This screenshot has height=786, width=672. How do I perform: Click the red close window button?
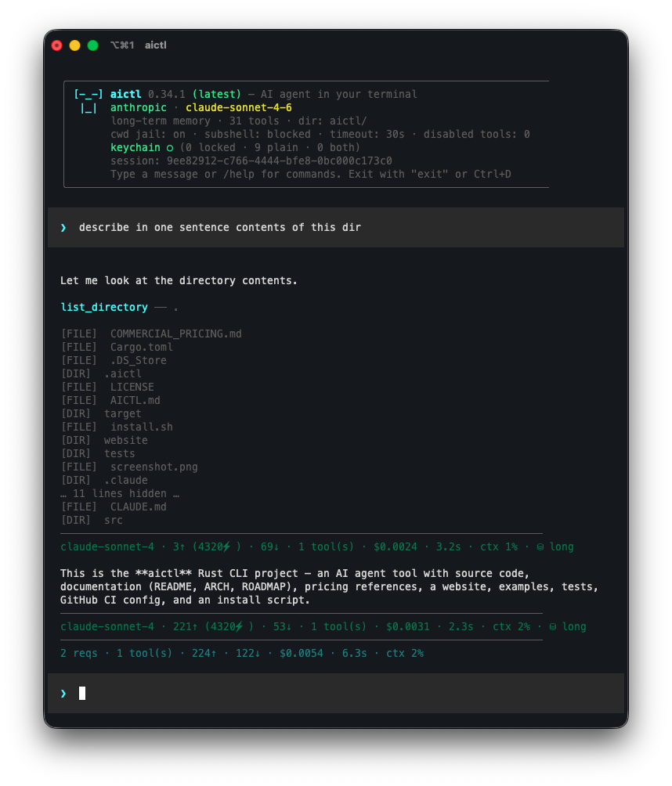point(56,45)
